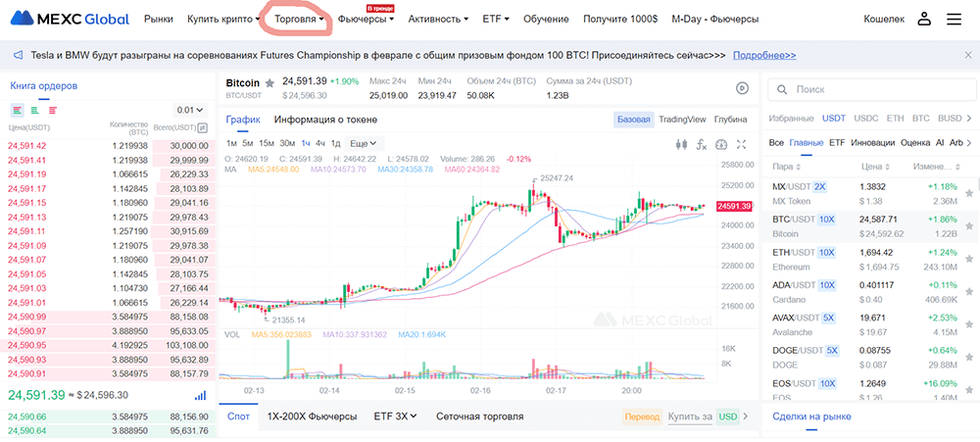
Task: Change chart candlestick style icon
Action: pyautogui.click(x=681, y=144)
